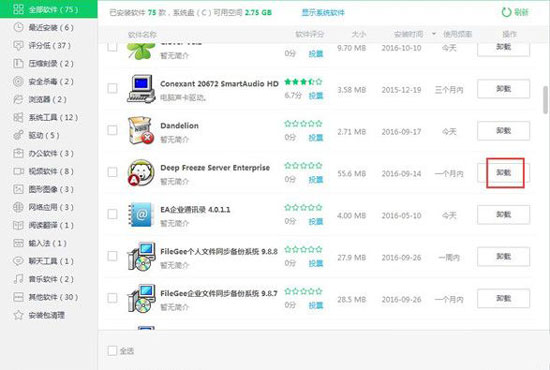Image resolution: width=550 pixels, height=370 pixels.
Task: Click the 2015-12-19 install date
Action: click(x=401, y=90)
